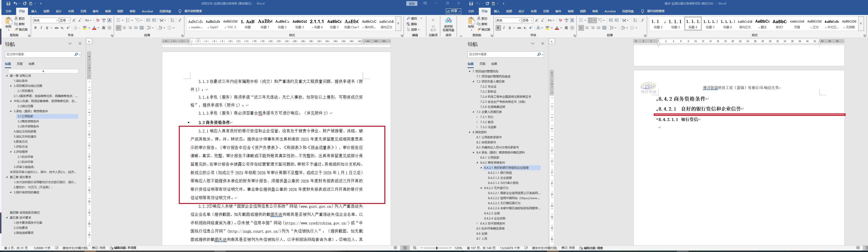Open 审阅 tab in left Word window
Viewport: 868px width, 252px height.
(x=108, y=11)
